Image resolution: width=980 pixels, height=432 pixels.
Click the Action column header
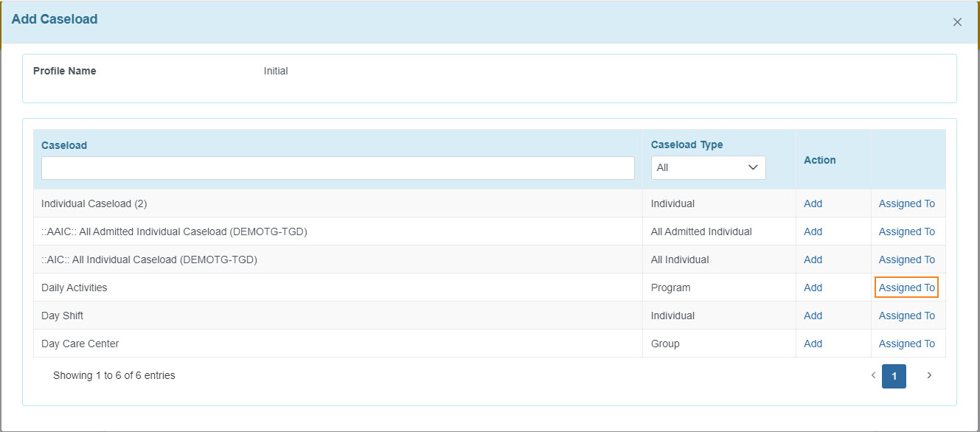(819, 160)
